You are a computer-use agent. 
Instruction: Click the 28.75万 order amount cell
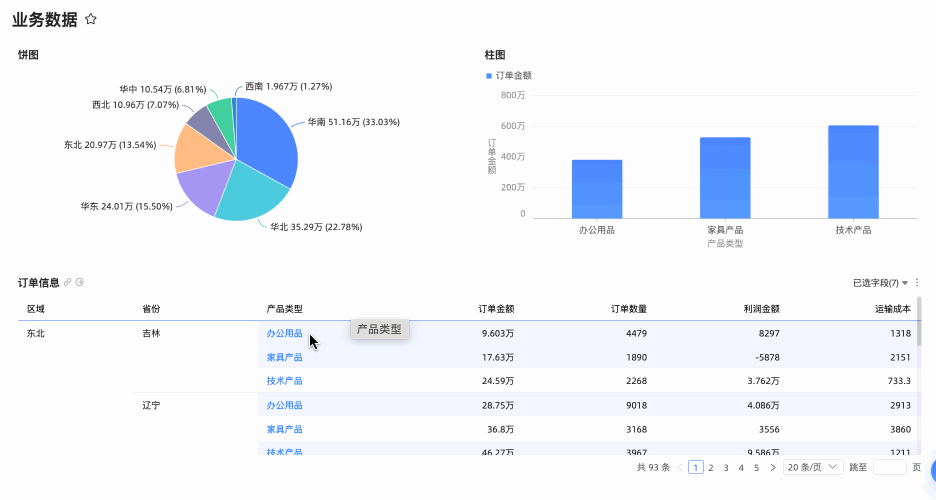[x=498, y=405]
